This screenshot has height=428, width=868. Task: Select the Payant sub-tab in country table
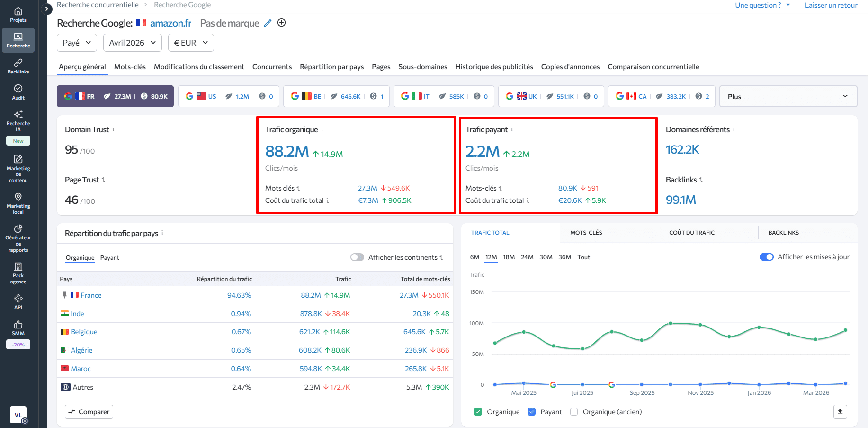click(x=109, y=258)
